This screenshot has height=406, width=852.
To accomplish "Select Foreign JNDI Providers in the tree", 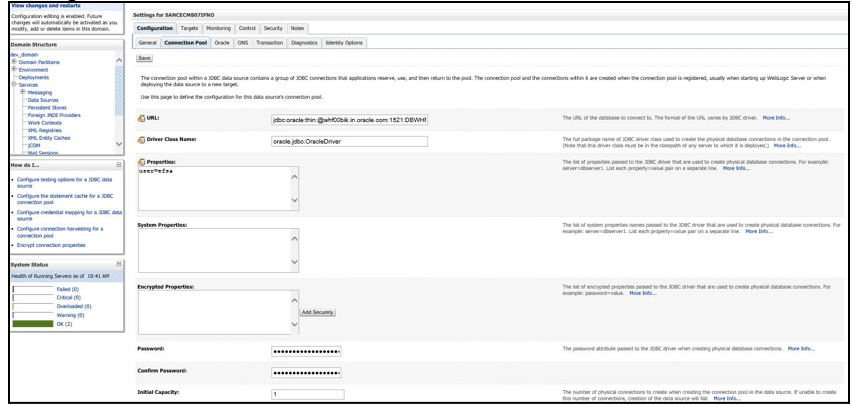I will coord(54,115).
